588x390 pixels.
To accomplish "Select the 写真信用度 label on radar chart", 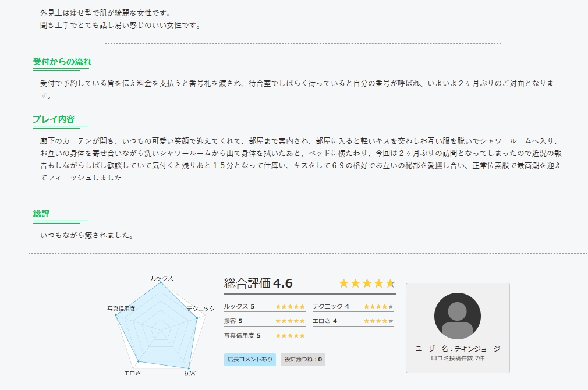I will click(121, 309).
